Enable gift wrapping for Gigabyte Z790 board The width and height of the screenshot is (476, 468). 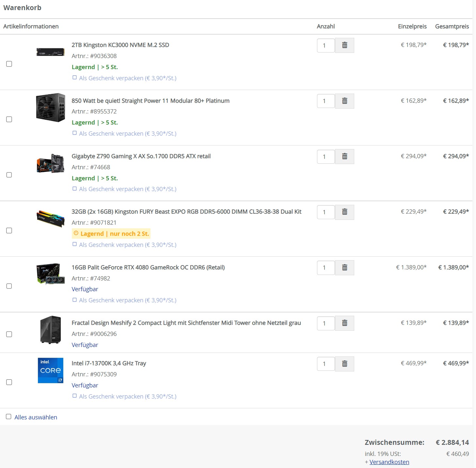click(x=75, y=189)
